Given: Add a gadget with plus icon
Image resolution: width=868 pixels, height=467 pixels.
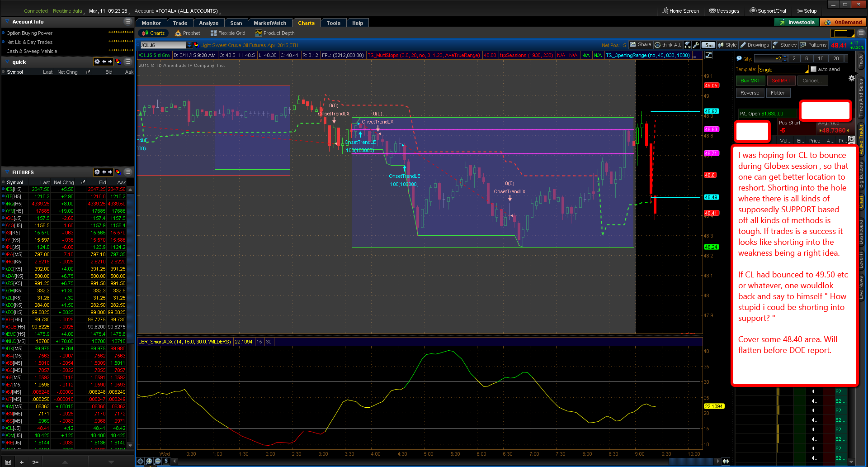Looking at the screenshot, I should [21, 462].
